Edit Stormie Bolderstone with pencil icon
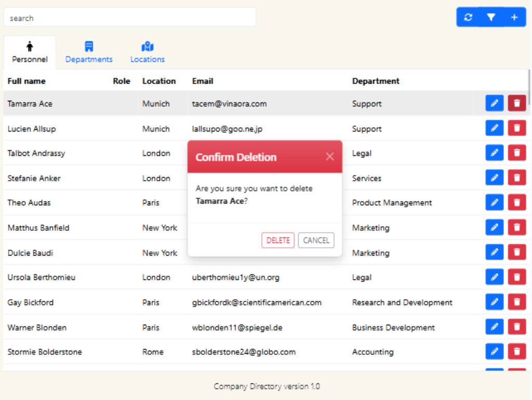The image size is (532, 400). [495, 352]
